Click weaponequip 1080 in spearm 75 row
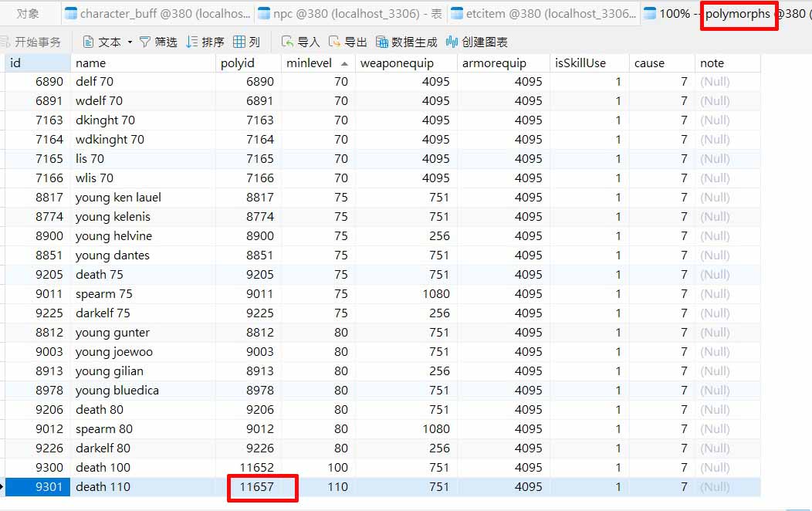The height and width of the screenshot is (511, 812). pos(407,294)
